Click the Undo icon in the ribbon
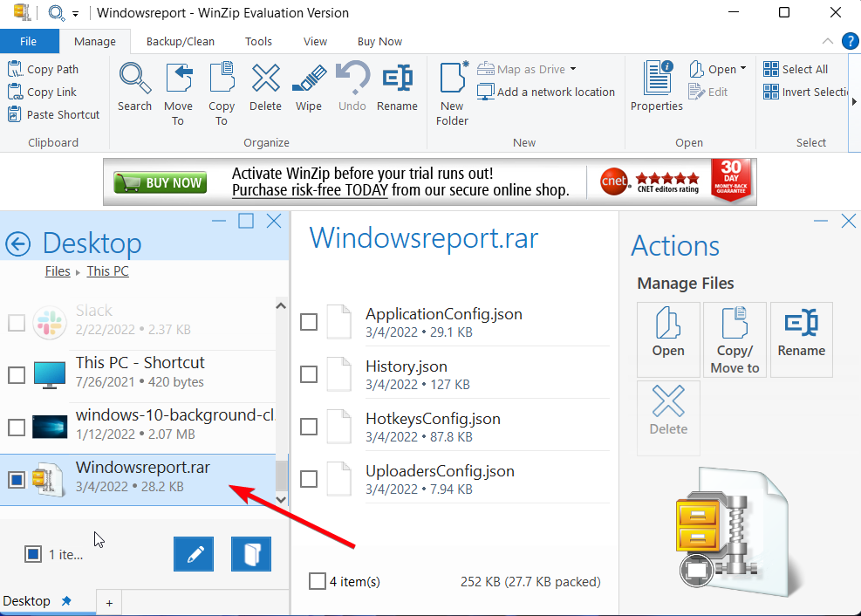Viewport: 861px width, 616px height. click(352, 83)
